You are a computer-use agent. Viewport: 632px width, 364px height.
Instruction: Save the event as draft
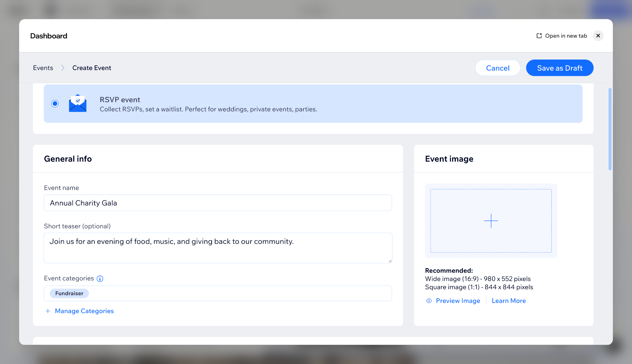pyautogui.click(x=560, y=68)
